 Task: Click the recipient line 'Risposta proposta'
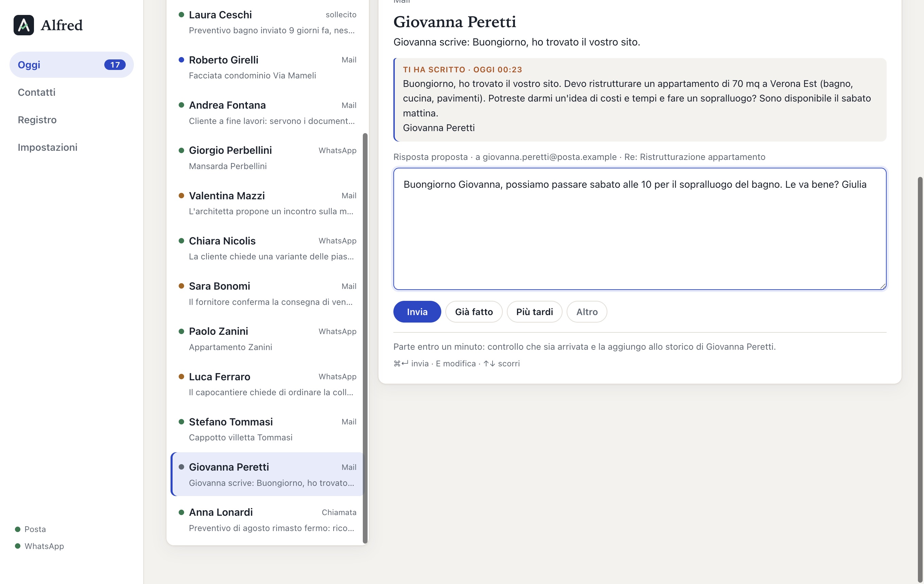pyautogui.click(x=579, y=157)
